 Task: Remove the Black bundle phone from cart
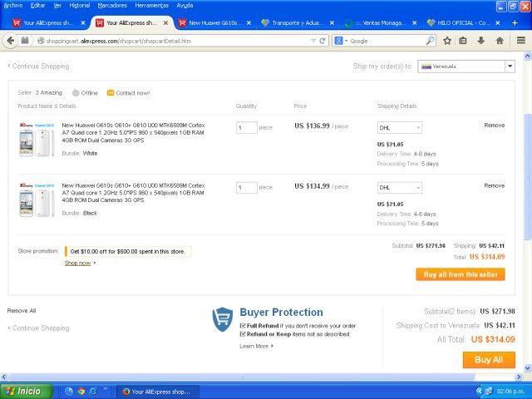(495, 185)
